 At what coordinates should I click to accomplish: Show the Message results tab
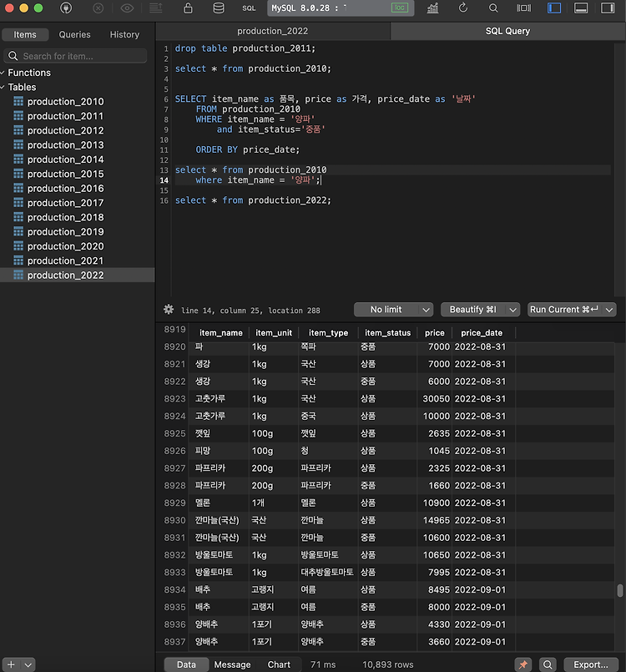232,664
